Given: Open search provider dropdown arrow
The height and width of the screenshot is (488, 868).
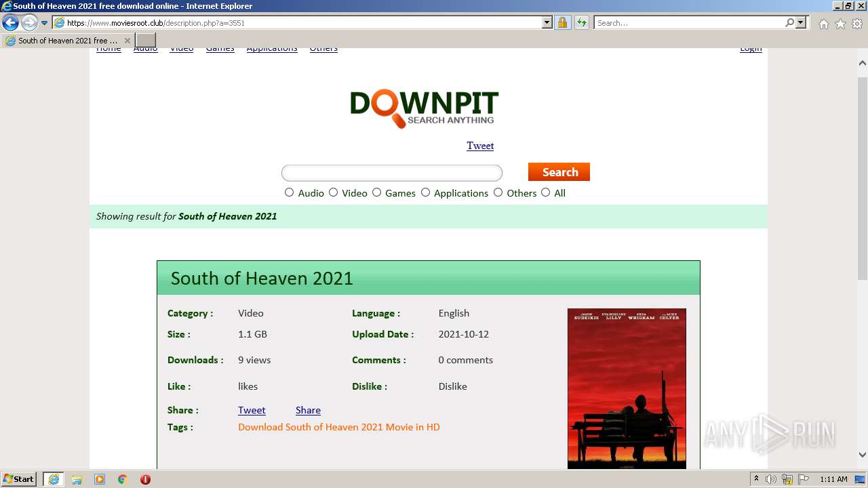Looking at the screenshot, I should [x=801, y=22].
